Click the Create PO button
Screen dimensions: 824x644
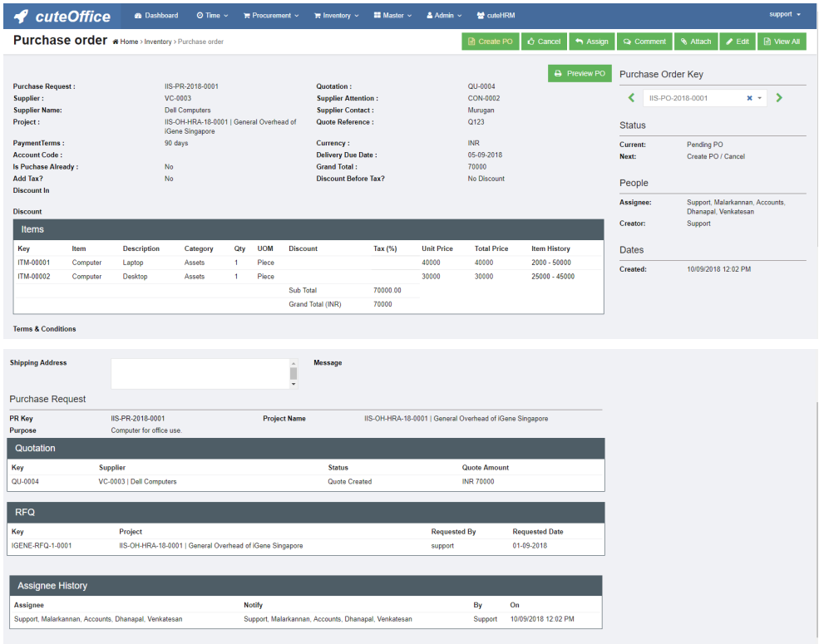(x=490, y=42)
